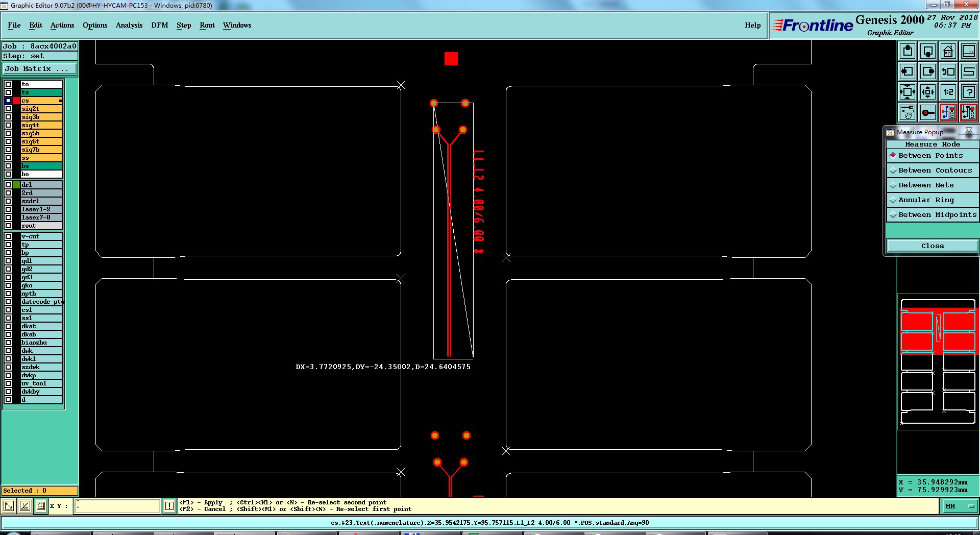
Task: Click the diagonal arrow absolute coordinate icon
Action: [9, 506]
